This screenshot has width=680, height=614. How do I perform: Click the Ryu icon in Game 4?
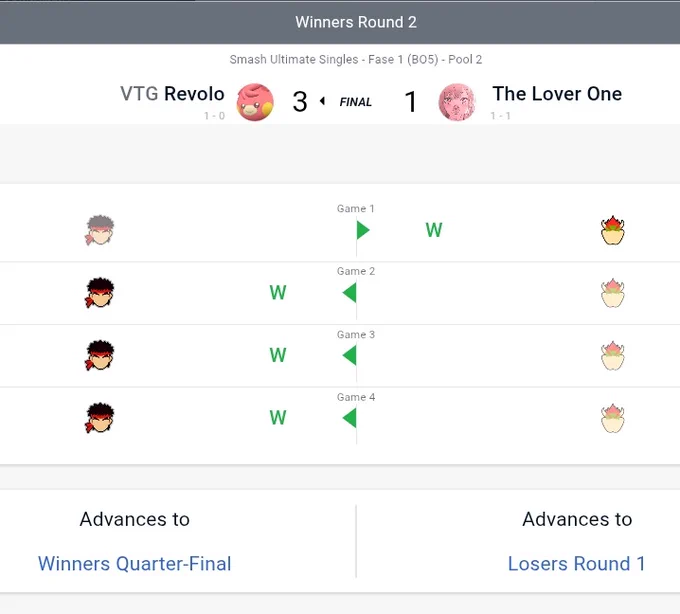(100, 418)
